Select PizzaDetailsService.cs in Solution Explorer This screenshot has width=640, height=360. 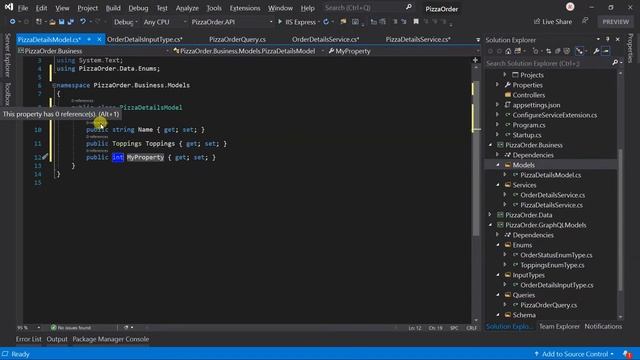click(551, 205)
